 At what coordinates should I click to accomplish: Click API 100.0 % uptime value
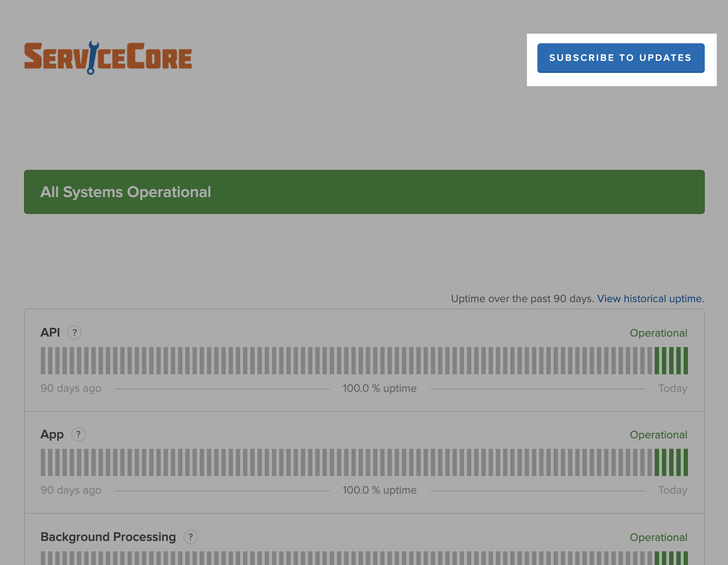tap(380, 388)
